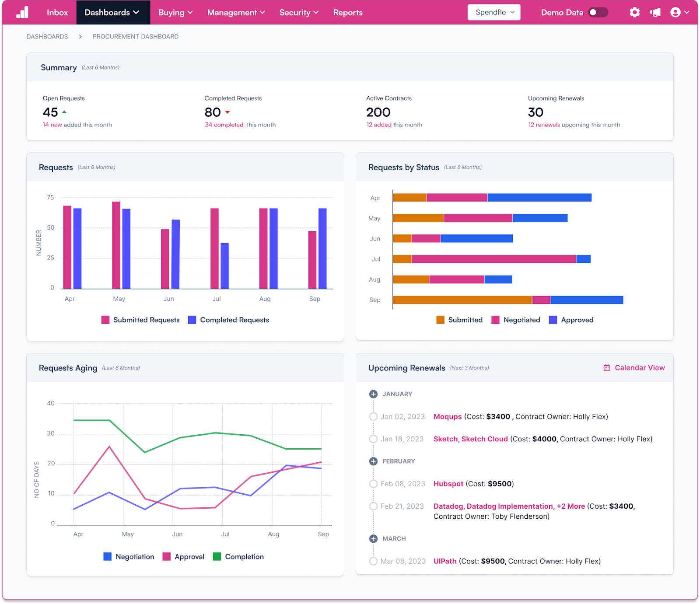Viewport: 700px width, 604px height.
Task: Click the calendar icon beside Calendar View
Action: (x=606, y=368)
